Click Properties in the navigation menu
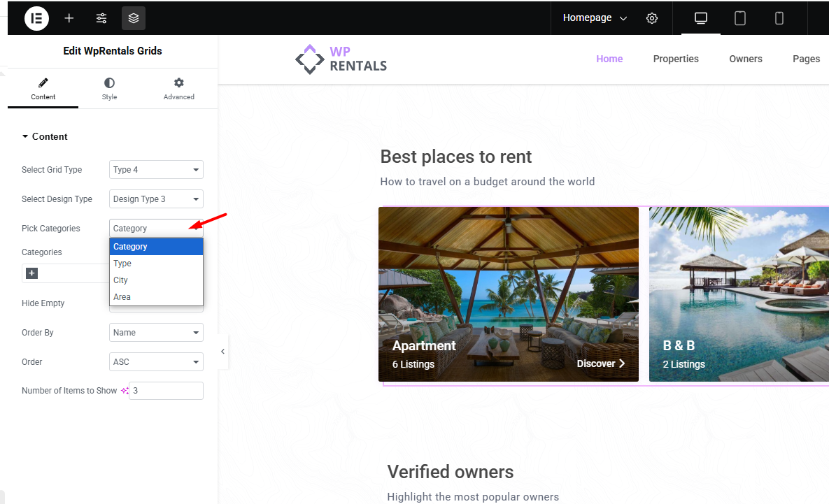This screenshot has height=504, width=829. [x=676, y=59]
